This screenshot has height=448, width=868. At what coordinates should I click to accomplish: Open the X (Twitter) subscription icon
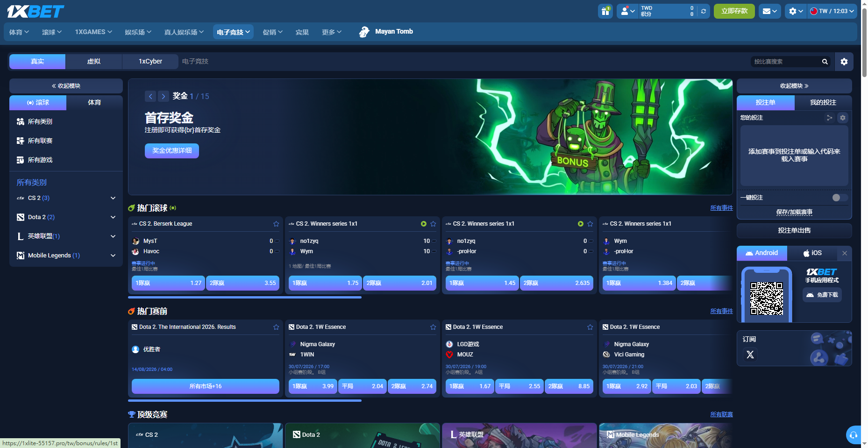tap(750, 355)
